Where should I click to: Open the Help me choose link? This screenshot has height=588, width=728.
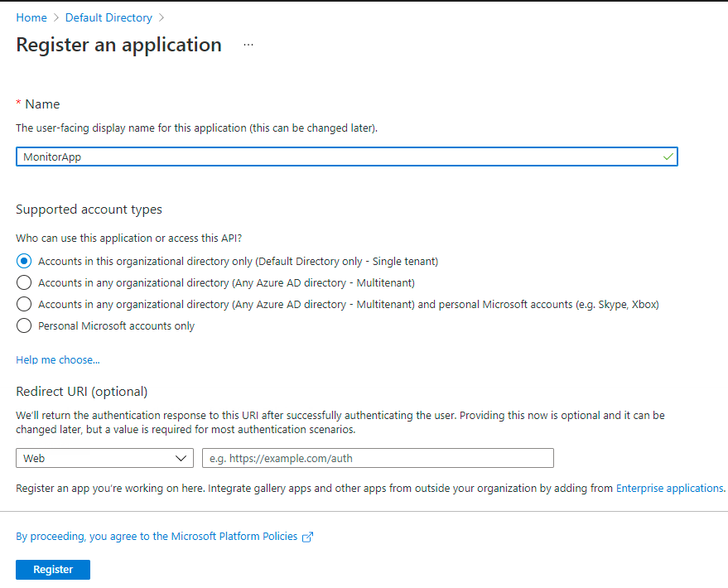[58, 359]
